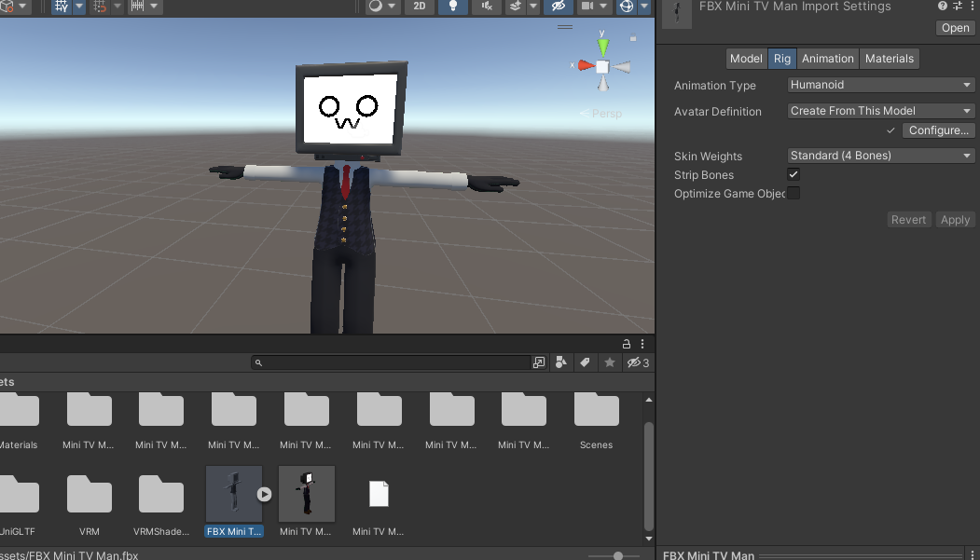Select Mini TV M... prefab with TV head thumbnail
Viewport: 980px width, 560px height.
[306, 501]
